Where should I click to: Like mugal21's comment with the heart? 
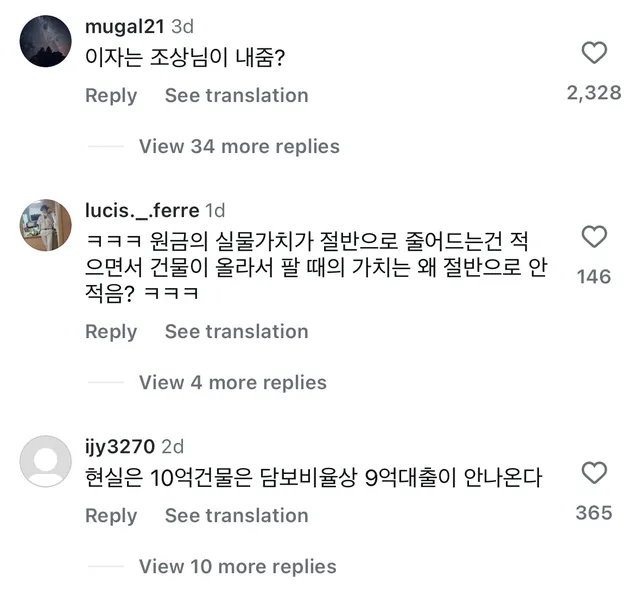click(594, 52)
